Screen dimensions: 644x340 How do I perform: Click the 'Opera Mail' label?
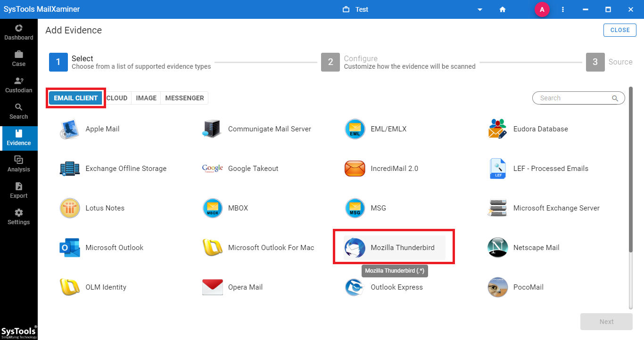tap(245, 287)
